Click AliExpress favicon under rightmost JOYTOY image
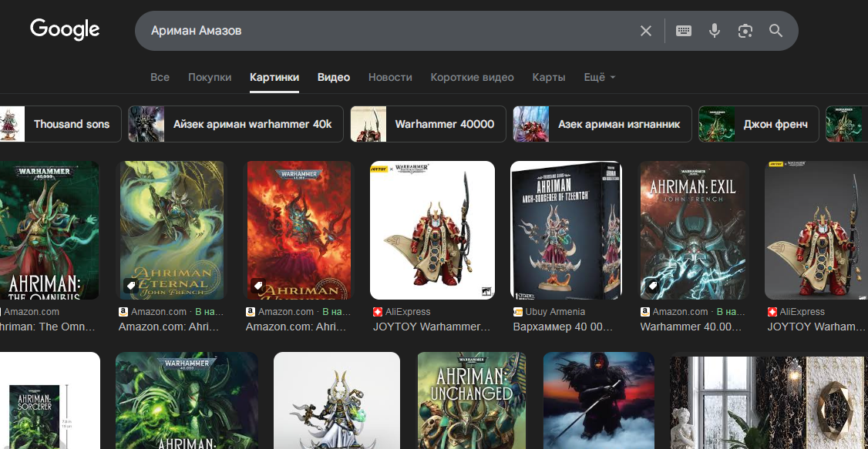The height and width of the screenshot is (449, 868). (772, 312)
